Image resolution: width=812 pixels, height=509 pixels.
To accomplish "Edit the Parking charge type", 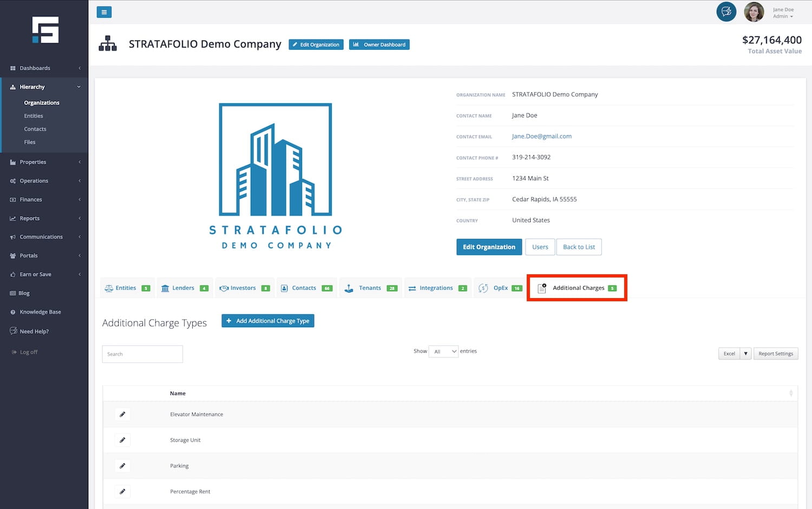I will point(122,466).
